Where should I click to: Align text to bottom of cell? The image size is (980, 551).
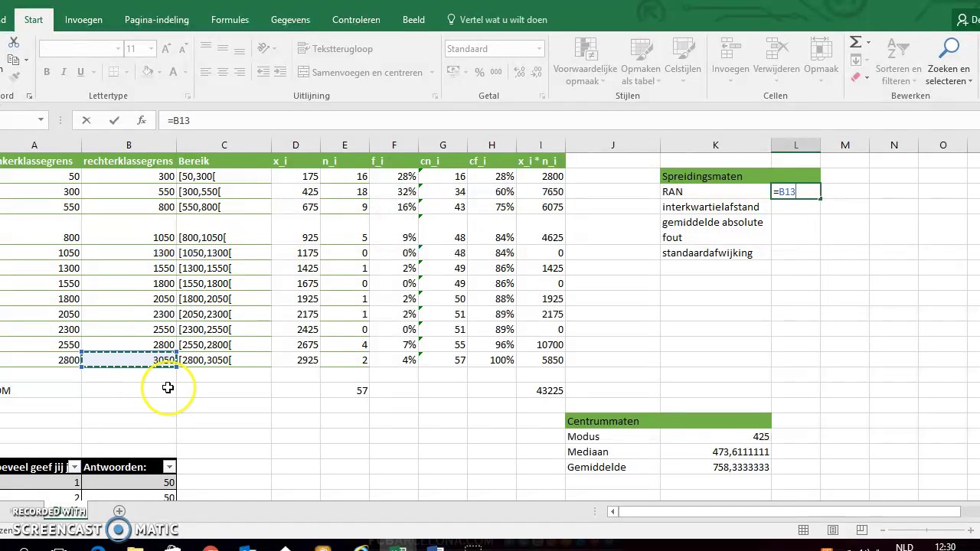point(240,48)
